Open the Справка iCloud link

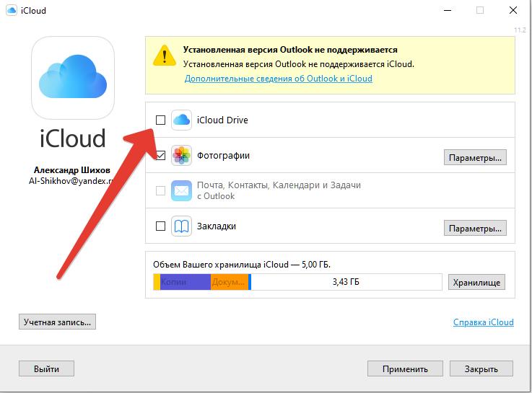pos(484,322)
